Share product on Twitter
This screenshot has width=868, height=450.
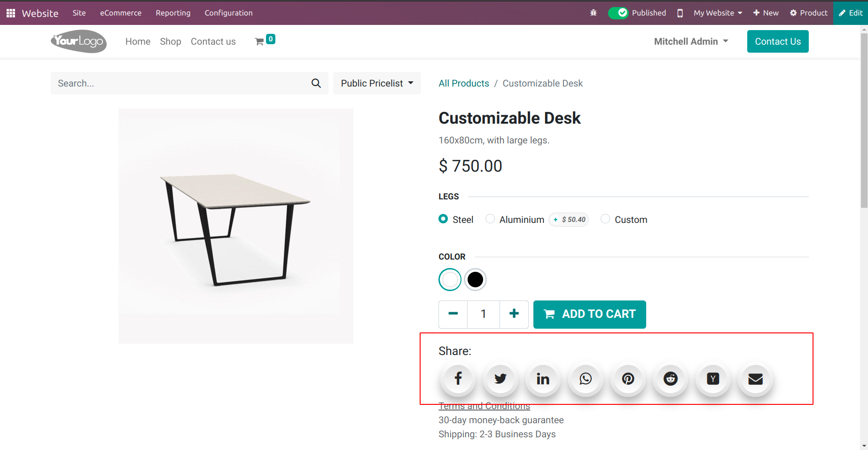(x=500, y=379)
